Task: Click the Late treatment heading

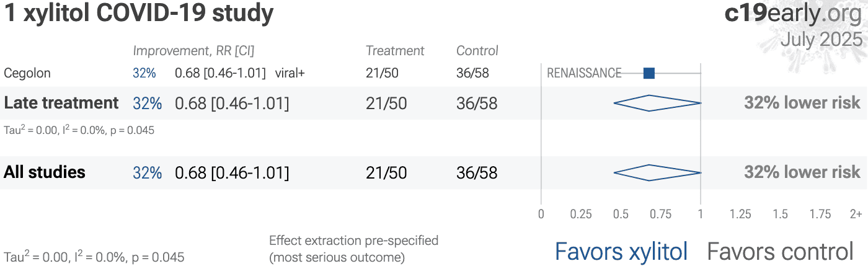Action: point(61,103)
